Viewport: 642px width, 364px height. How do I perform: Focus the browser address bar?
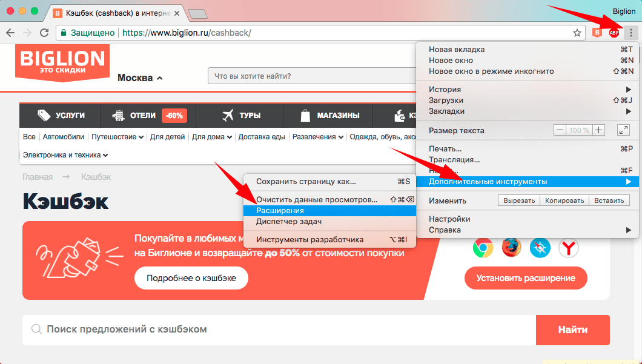pyautogui.click(x=319, y=33)
